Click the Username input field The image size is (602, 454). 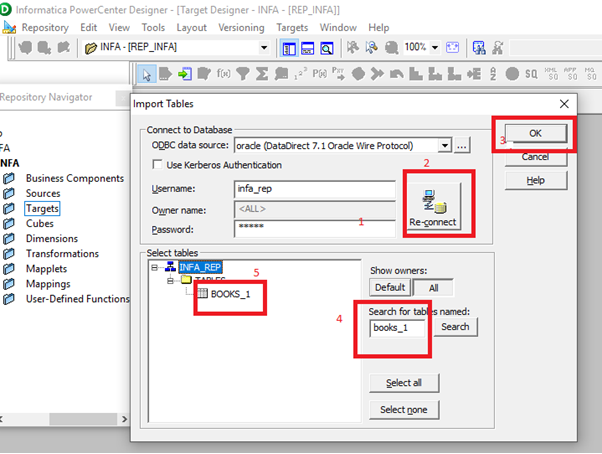[x=314, y=189]
